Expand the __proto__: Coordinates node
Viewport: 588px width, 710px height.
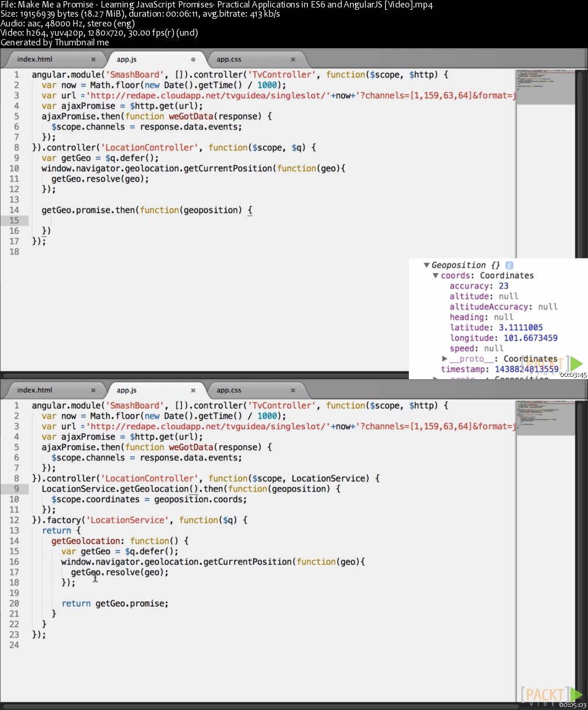444,358
